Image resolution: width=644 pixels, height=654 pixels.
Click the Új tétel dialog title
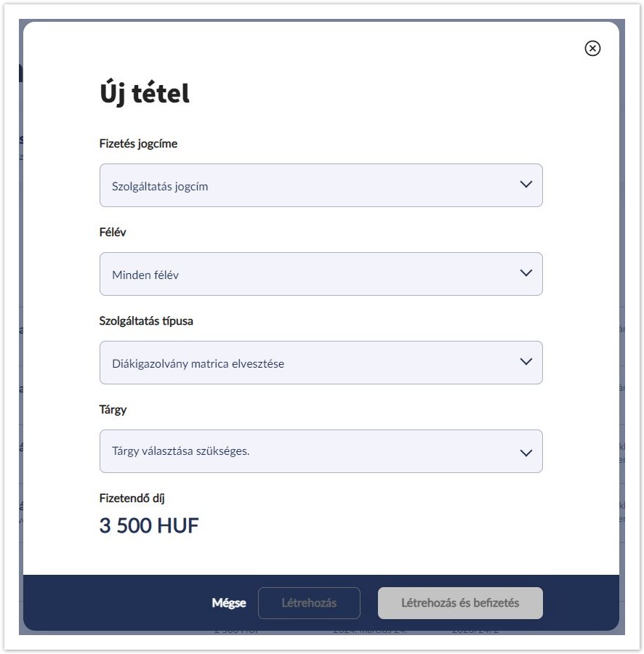tap(144, 92)
